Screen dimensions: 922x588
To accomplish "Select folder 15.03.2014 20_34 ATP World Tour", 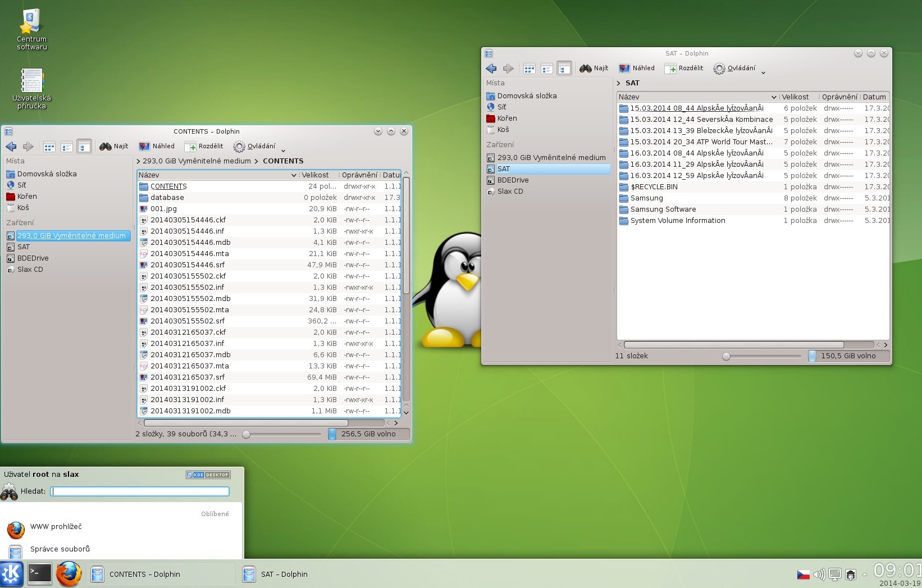I will 701,142.
